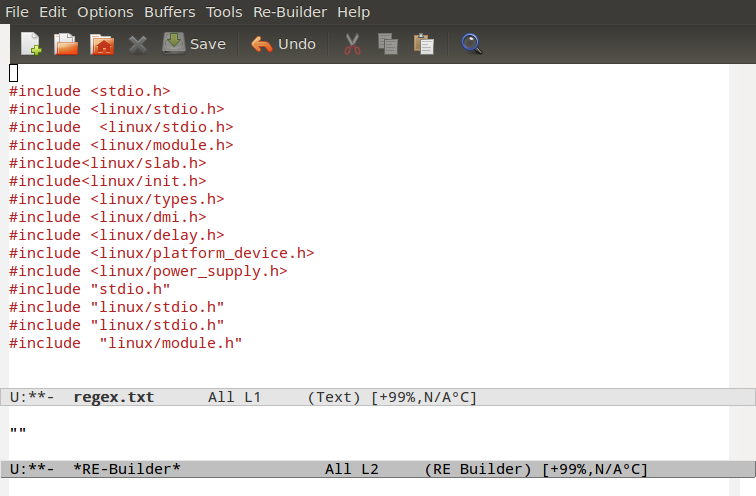Click inside the RE-Builder regex input quotes

[x=18, y=432]
